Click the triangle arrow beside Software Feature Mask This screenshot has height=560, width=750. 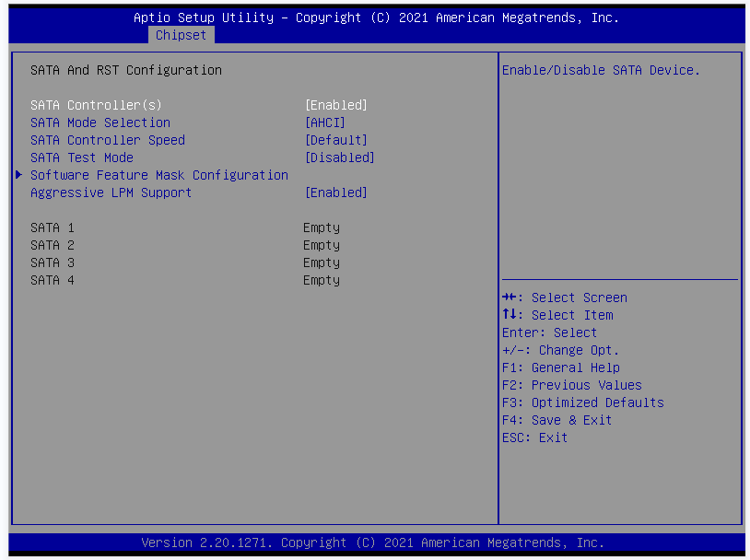(x=19, y=175)
